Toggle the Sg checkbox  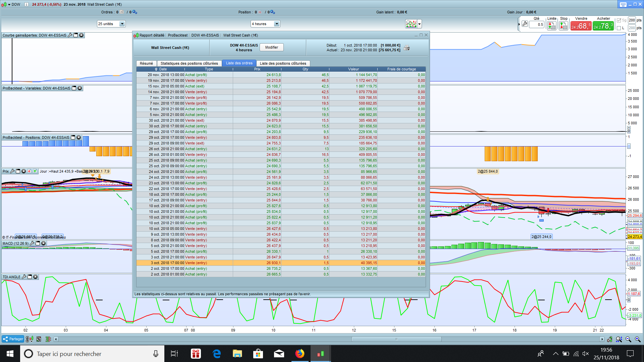coord(619,20)
